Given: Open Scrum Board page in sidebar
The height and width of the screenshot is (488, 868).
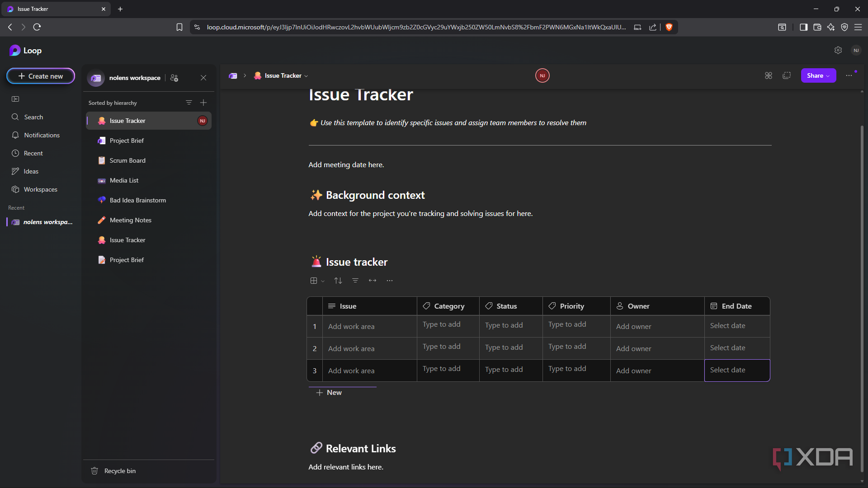Looking at the screenshot, I should pyautogui.click(x=127, y=160).
